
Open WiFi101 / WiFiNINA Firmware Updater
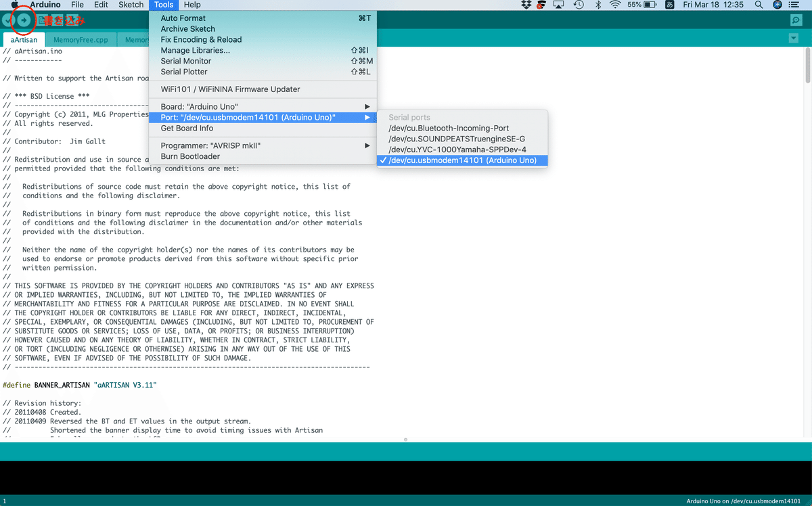pyautogui.click(x=263, y=89)
